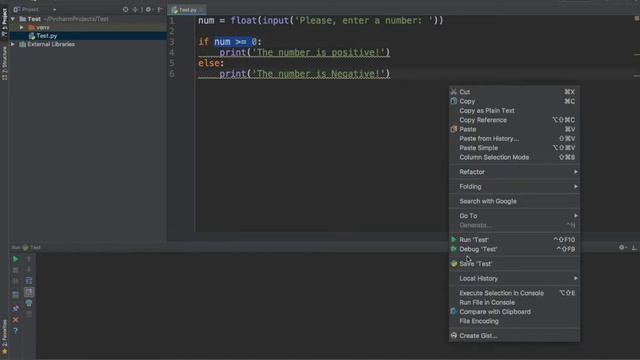Open the Go To submenu
Image resolution: width=640 pixels, height=360 pixels.
(x=514, y=216)
